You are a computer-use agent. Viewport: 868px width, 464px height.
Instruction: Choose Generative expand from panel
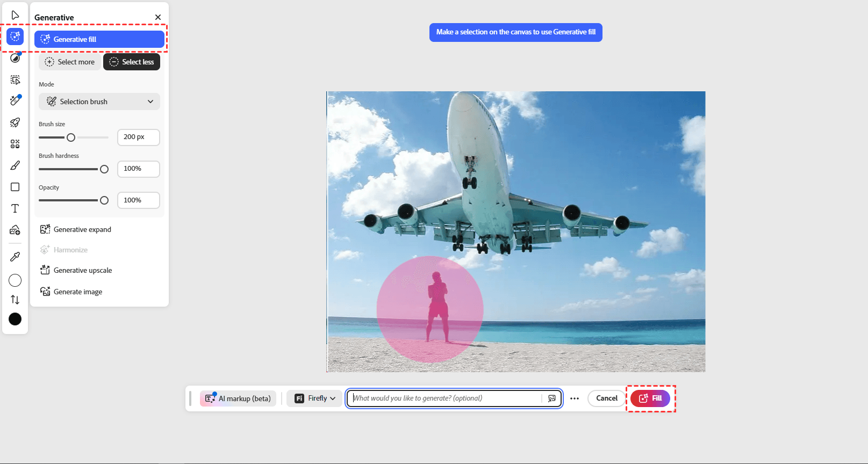[82, 229]
